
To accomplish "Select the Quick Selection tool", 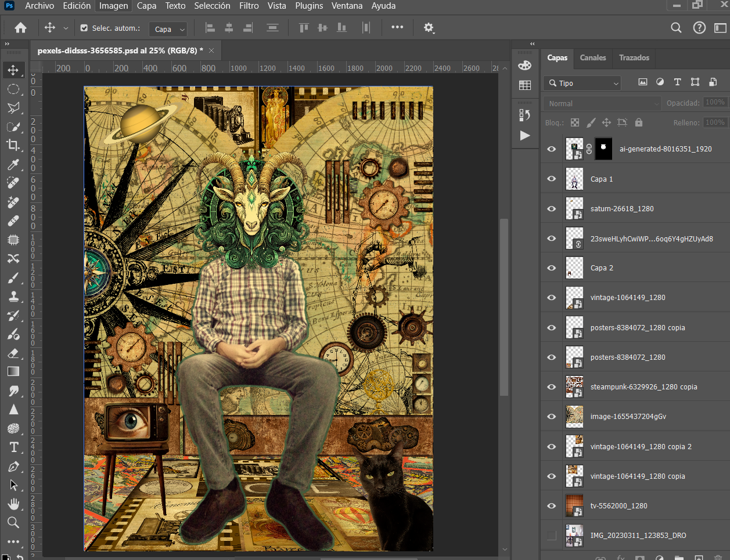I will [x=13, y=127].
